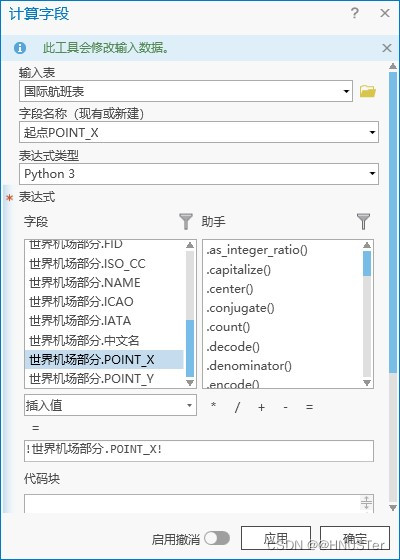Click the 起点POINT_X field name box
The height and width of the screenshot is (560, 400).
(199, 132)
